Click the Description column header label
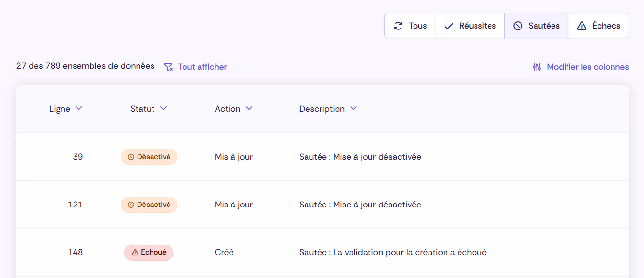 coord(322,109)
